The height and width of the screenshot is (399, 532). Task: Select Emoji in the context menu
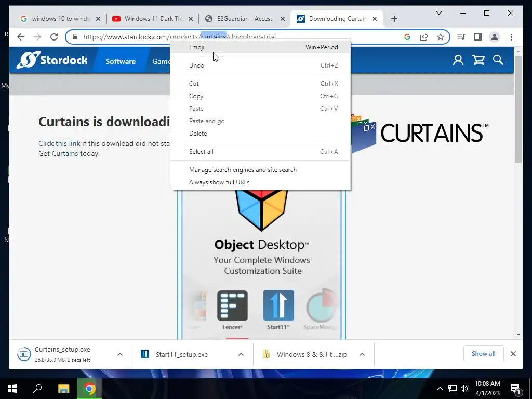coord(260,47)
